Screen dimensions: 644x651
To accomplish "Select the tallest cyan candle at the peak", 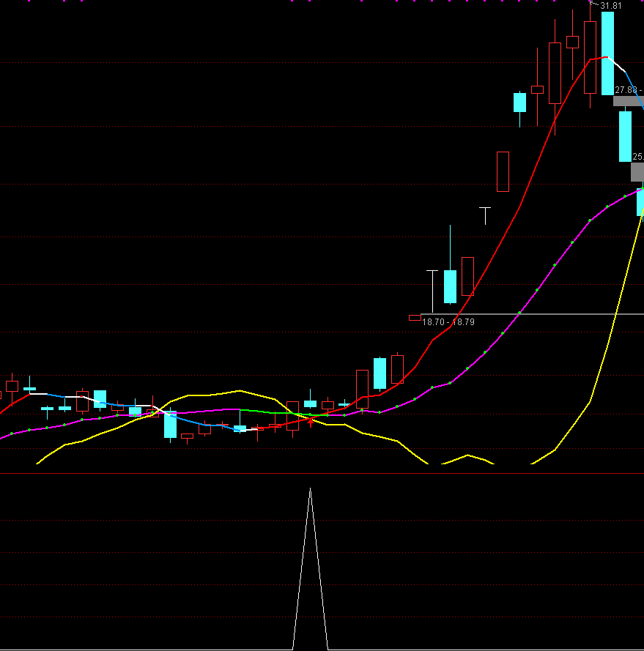I will (607, 53).
